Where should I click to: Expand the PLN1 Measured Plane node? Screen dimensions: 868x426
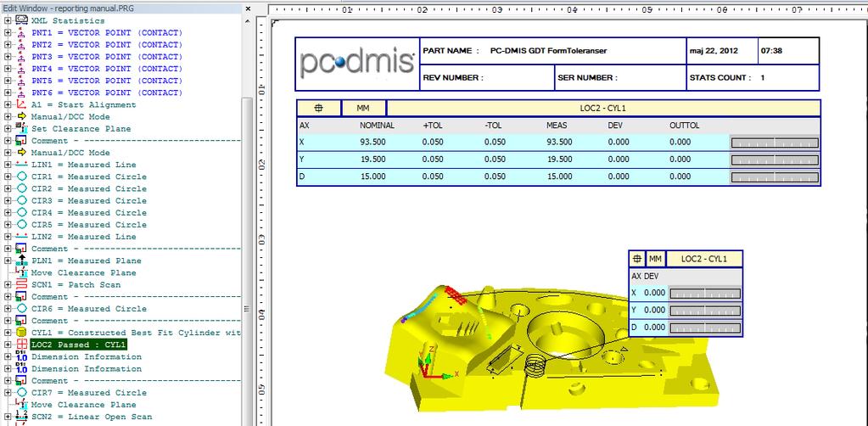(x=8, y=261)
